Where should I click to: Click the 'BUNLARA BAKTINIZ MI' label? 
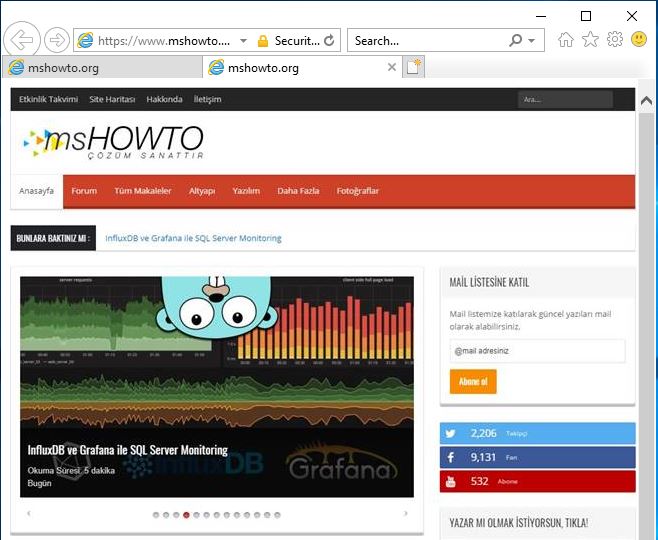(53, 238)
